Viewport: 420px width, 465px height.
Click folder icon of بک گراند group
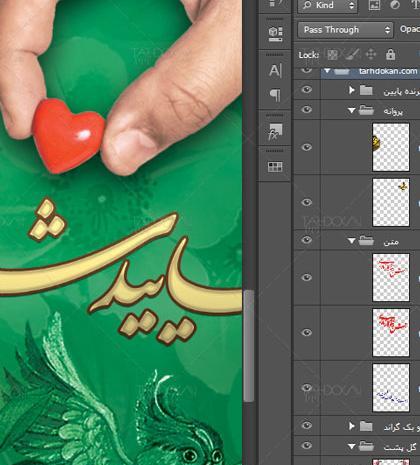366,426
